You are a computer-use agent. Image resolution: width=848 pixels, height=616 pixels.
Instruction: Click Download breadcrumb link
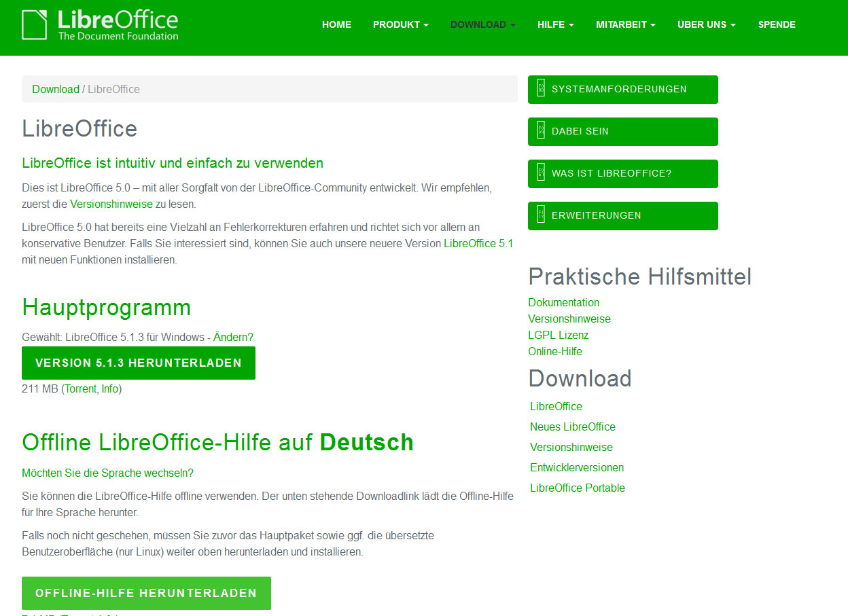point(56,89)
